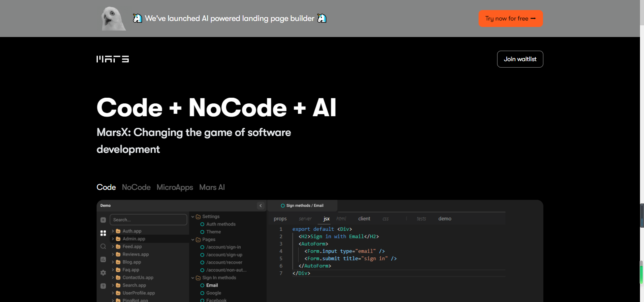Viewport: 644px width, 302px height.
Task: Click the circle icon beside Theme
Action: [202, 232]
